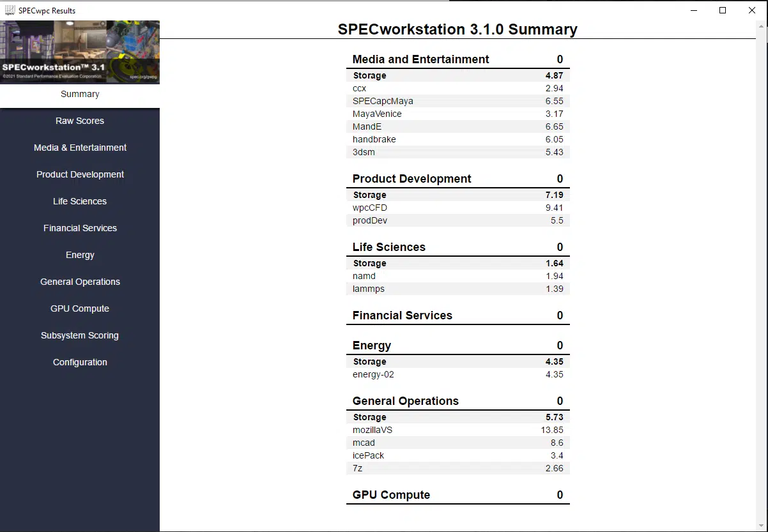Screen dimensions: 768x532
Task: Select the SPECapcMaya result row
Action: pos(458,101)
